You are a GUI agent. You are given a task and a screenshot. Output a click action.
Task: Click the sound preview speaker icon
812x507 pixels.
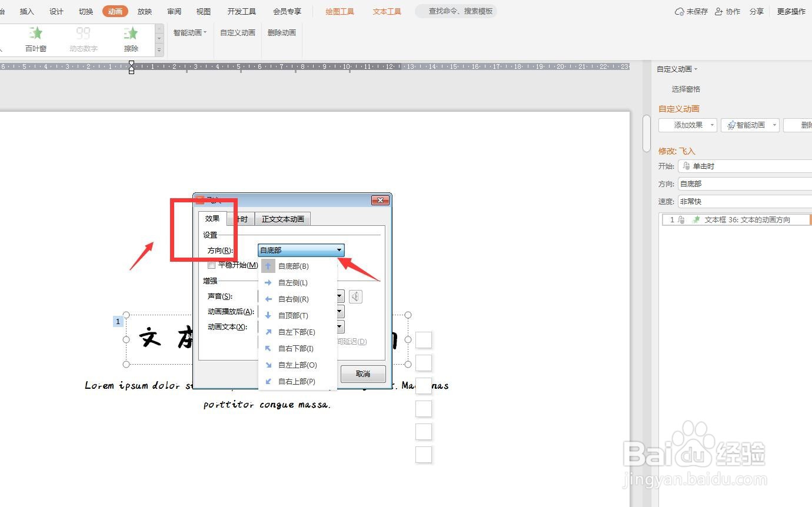[355, 296]
